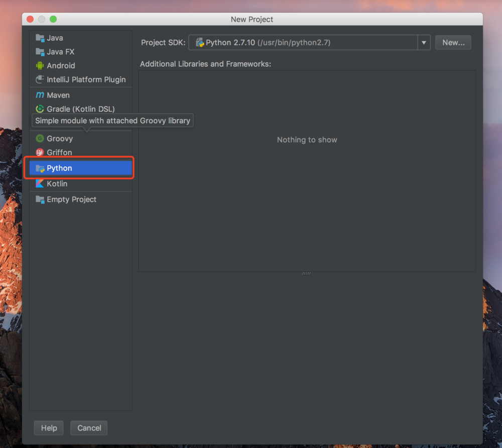Image resolution: width=502 pixels, height=448 pixels.
Task: Click the Java FX icon
Action: pos(40,52)
